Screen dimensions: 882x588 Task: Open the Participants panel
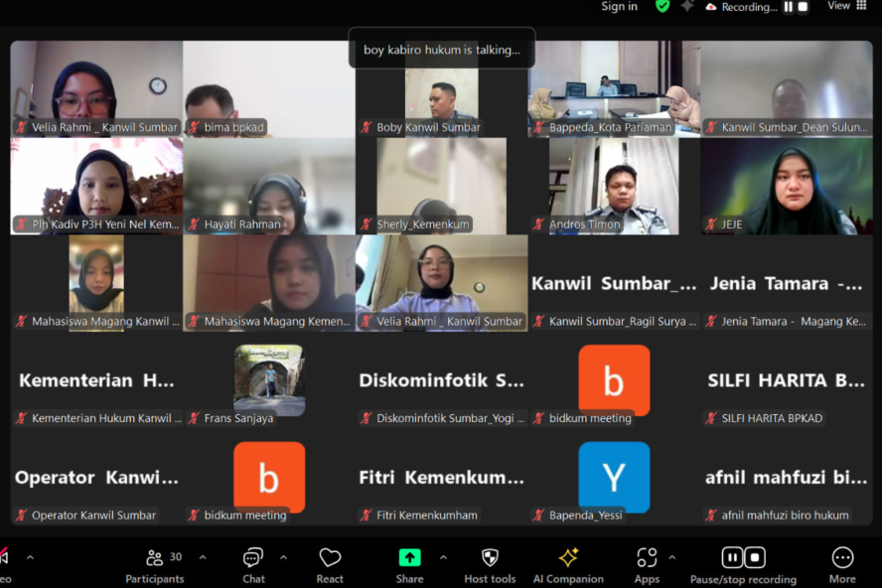(x=155, y=565)
